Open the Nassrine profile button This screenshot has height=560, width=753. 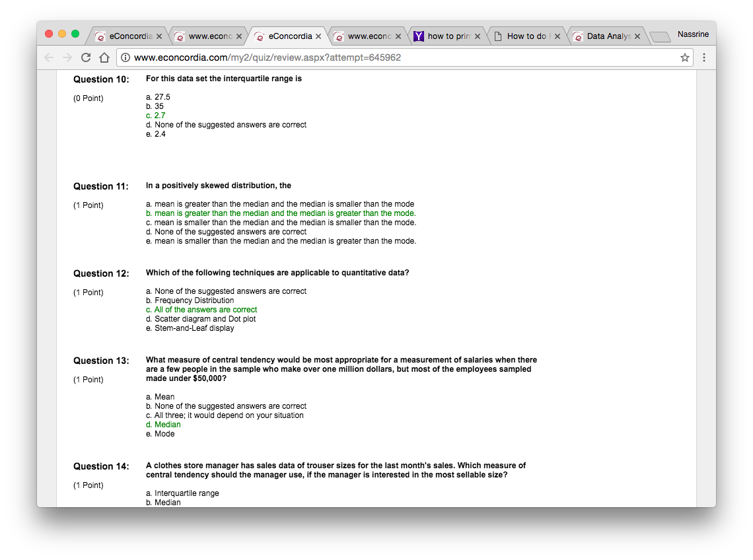tap(693, 34)
